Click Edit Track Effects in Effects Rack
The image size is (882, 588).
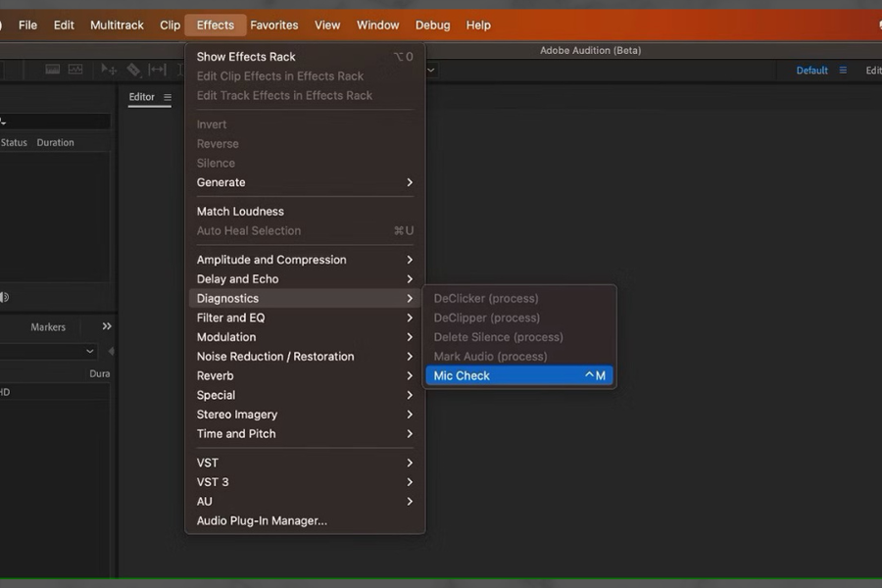(305, 96)
